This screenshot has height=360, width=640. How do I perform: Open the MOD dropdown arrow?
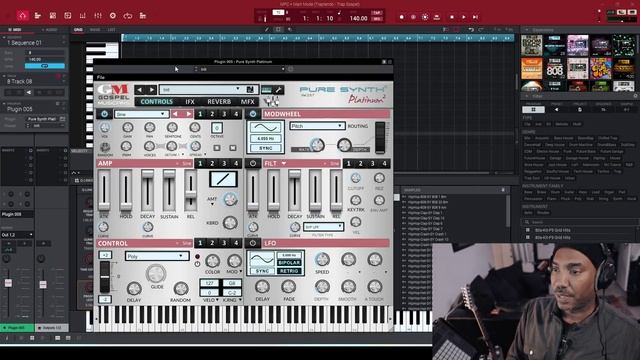(241, 271)
